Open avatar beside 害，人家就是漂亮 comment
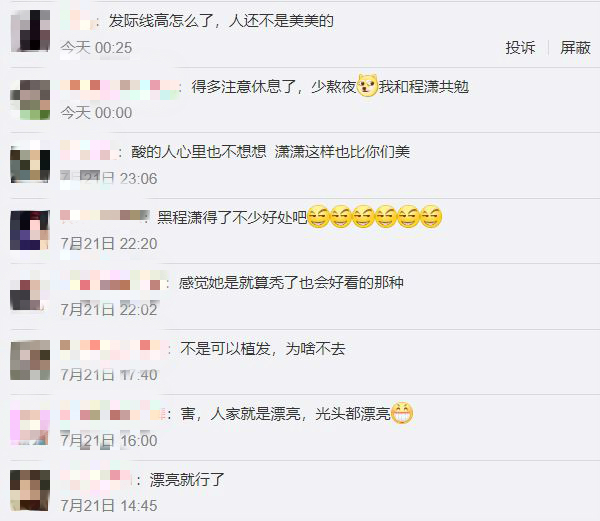The width and height of the screenshot is (600, 521). click(30, 427)
